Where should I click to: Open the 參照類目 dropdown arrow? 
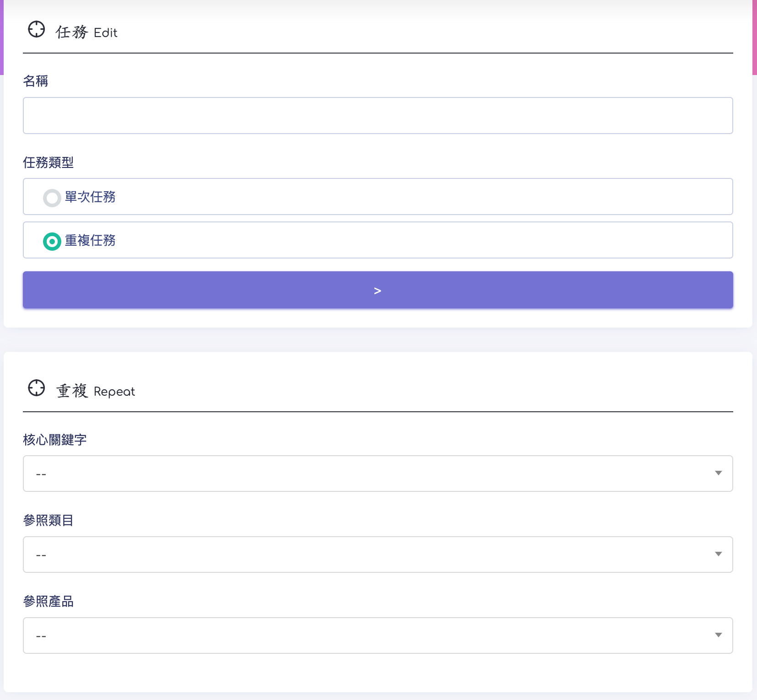718,554
